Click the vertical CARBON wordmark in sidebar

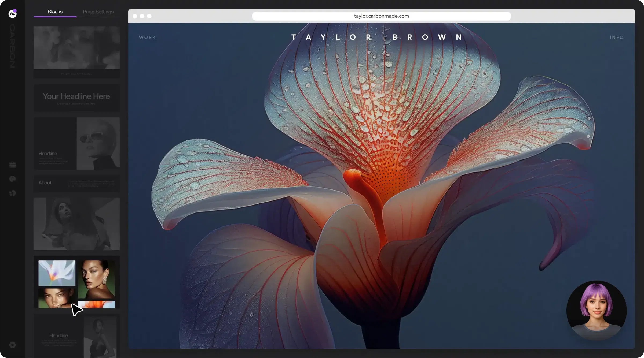coord(12,46)
